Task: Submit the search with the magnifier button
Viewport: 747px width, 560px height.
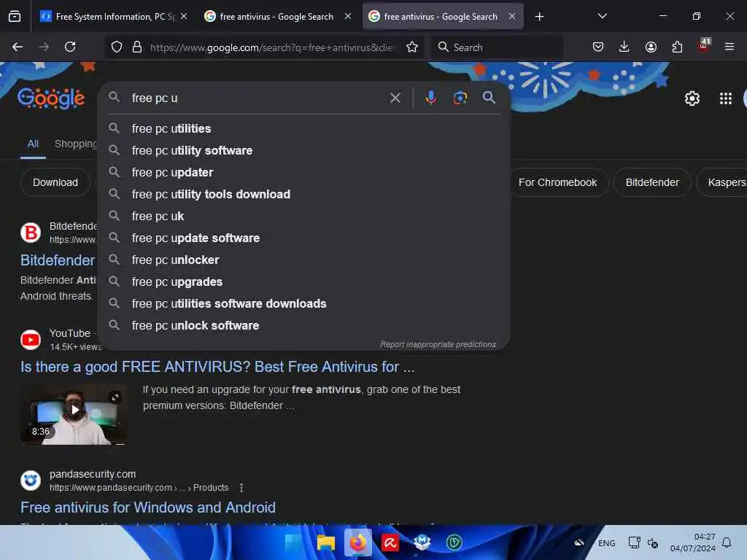Action: coord(489,98)
